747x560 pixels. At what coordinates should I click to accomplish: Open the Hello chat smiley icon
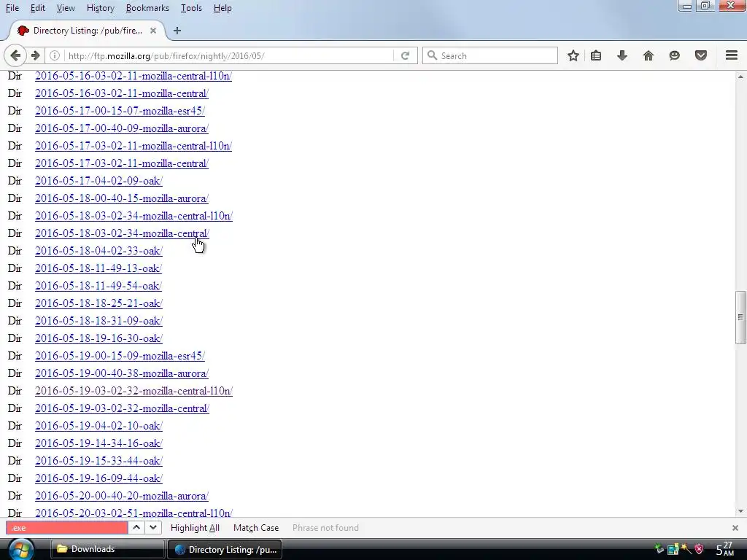tap(675, 55)
